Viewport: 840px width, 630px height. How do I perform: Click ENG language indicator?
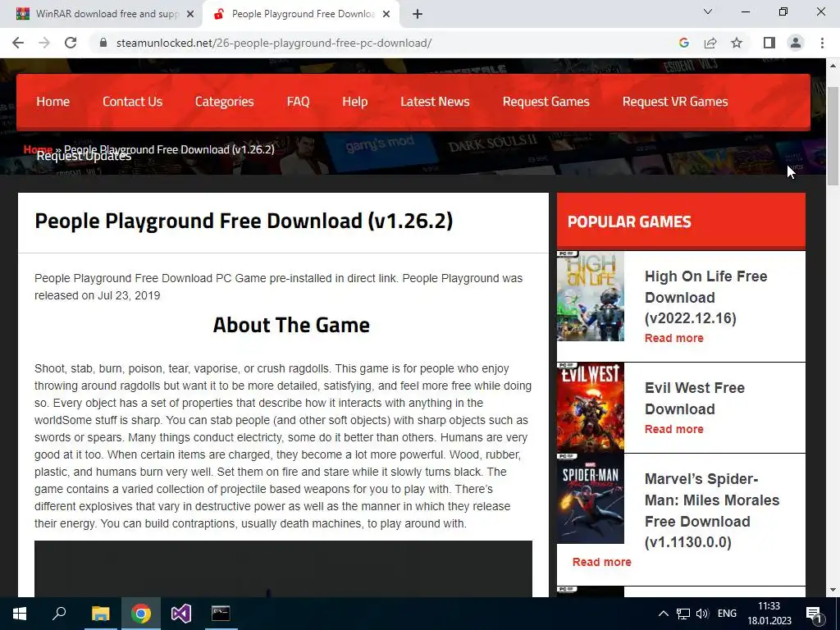tap(727, 614)
